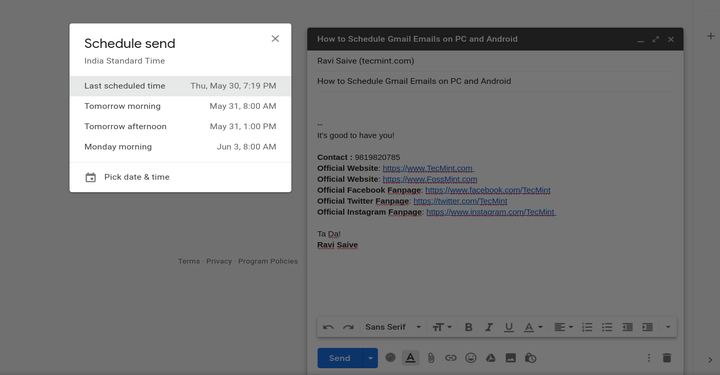Viewport: 720px width, 375px height.
Task: Insert a link with chain icon
Action: 451,358
